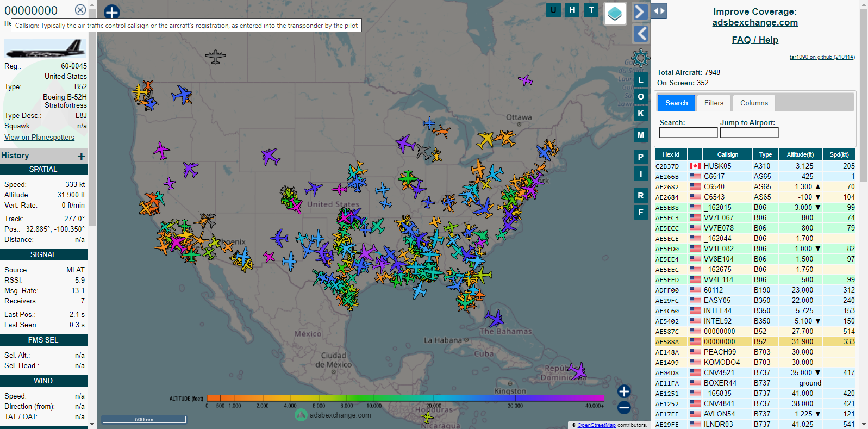Select the yellow aircraft over Honduras
868x429 pixels.
click(428, 417)
